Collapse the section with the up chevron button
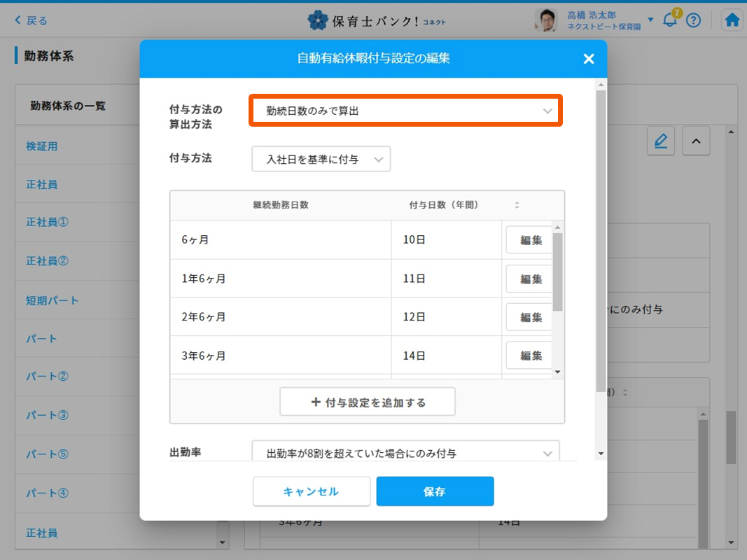The image size is (747, 560). pos(695,141)
